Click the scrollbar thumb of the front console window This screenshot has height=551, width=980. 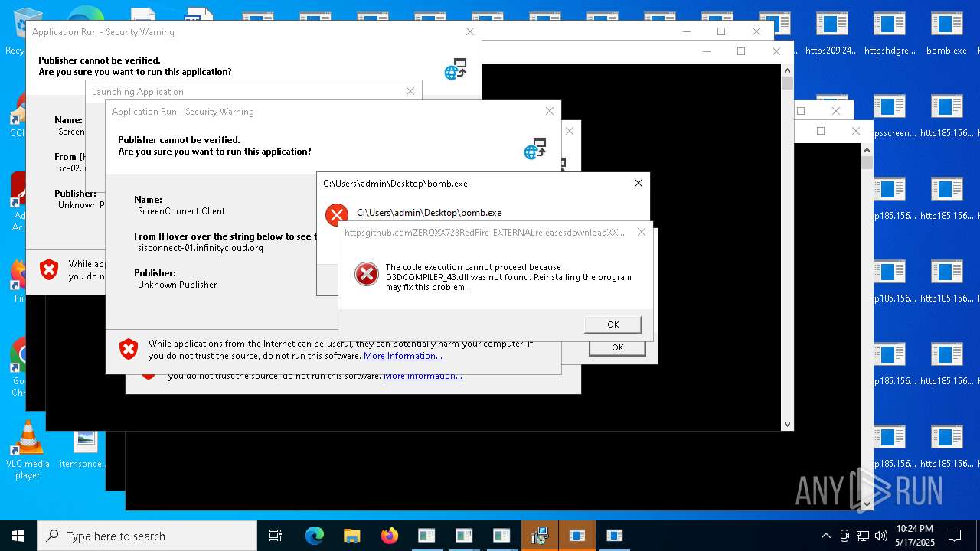(787, 83)
